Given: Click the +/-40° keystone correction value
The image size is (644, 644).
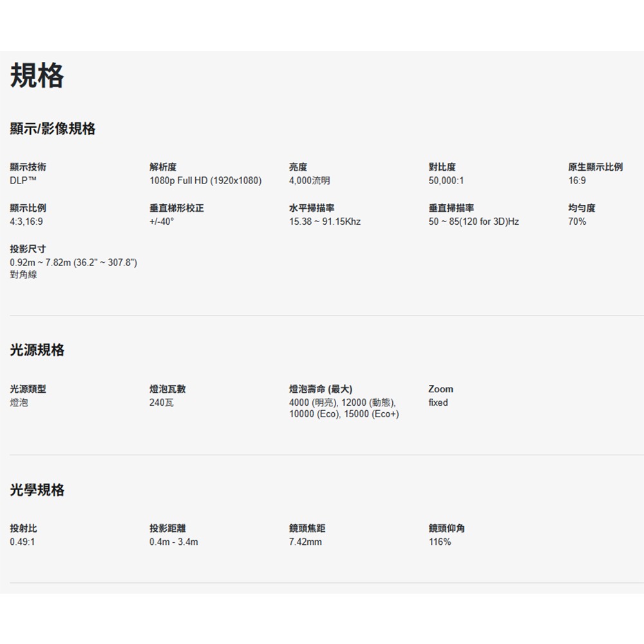Looking at the screenshot, I should (x=162, y=222).
